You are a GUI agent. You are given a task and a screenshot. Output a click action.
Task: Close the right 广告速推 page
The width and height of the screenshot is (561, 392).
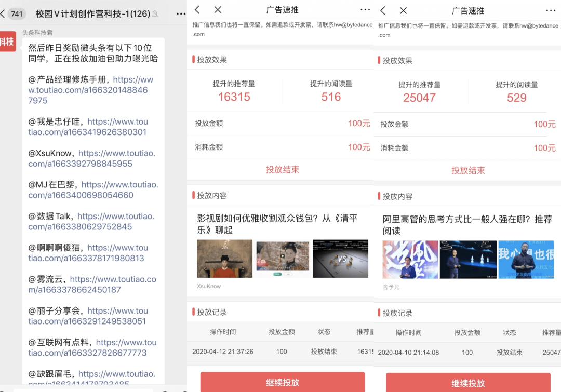click(x=403, y=11)
